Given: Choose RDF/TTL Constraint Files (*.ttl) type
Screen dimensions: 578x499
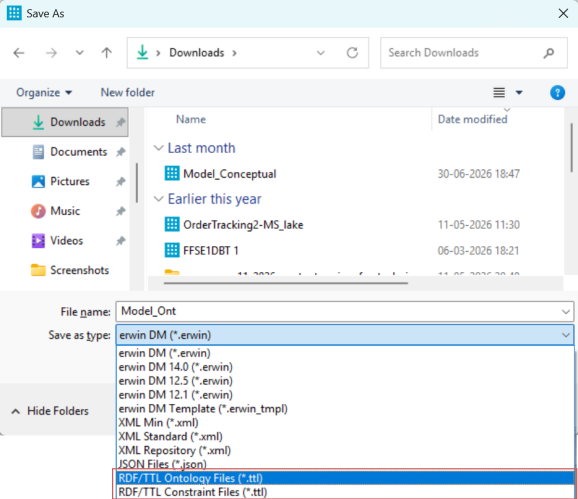Looking at the screenshot, I should pyautogui.click(x=345, y=492).
